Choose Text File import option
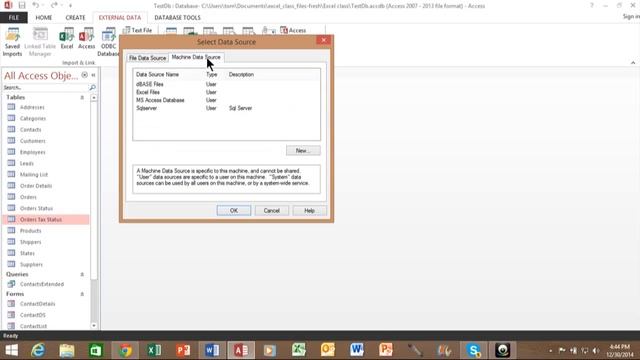Image resolution: width=640 pixels, height=360 pixels. click(x=138, y=30)
